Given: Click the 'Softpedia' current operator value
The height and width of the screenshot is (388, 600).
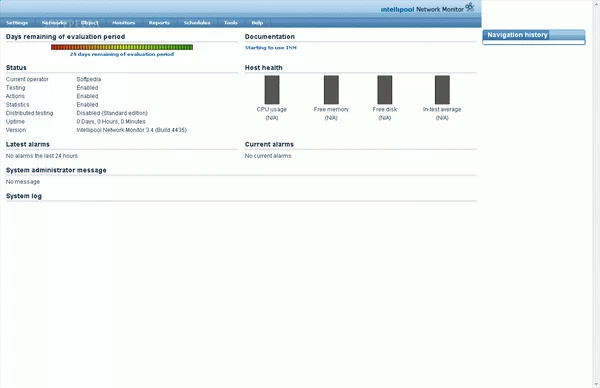Looking at the screenshot, I should pos(89,79).
